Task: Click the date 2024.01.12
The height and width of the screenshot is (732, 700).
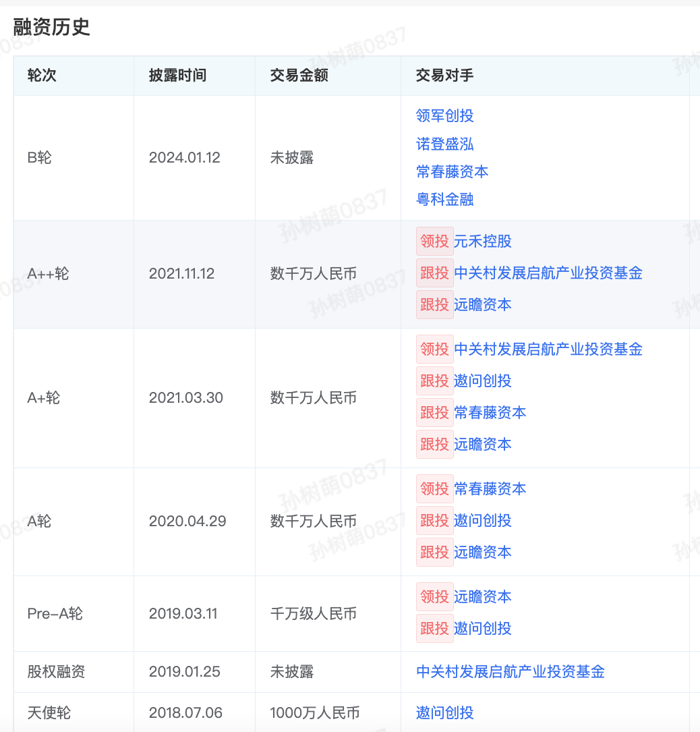Action: (185, 158)
